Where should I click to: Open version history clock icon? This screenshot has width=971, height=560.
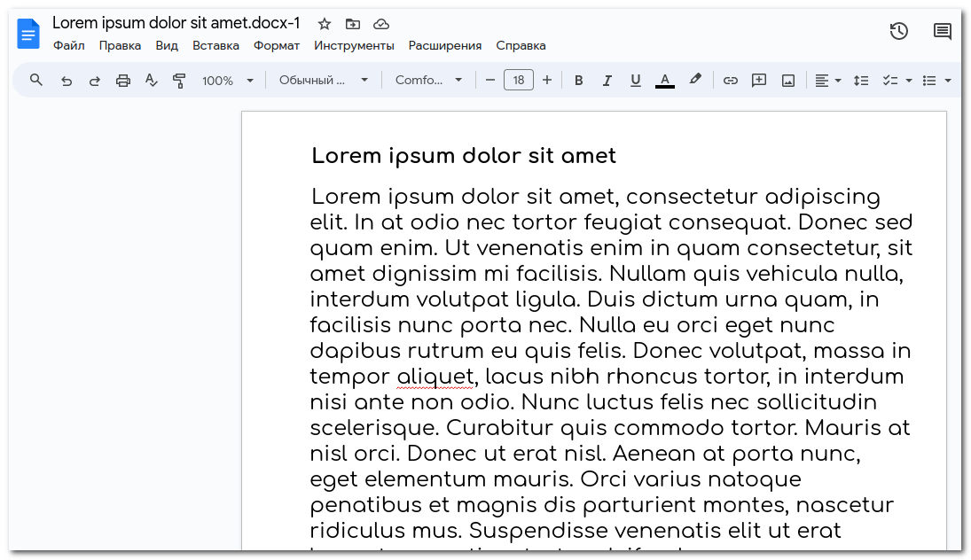coord(899,31)
